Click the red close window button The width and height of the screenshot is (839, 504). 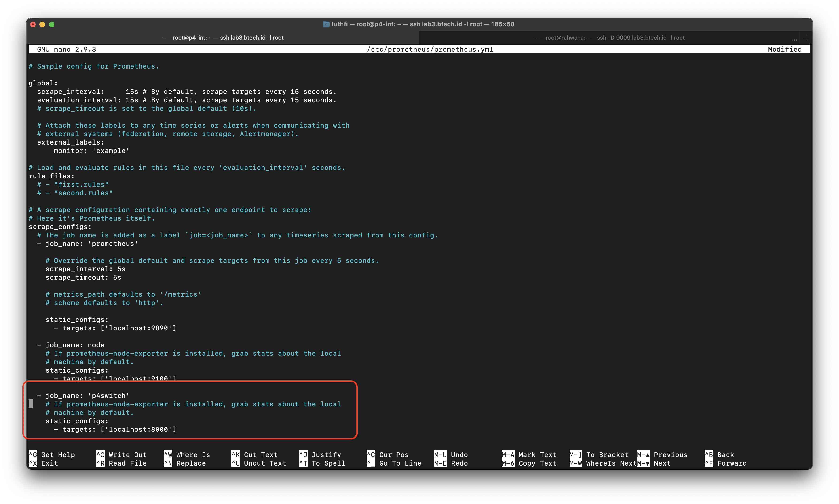(x=33, y=24)
